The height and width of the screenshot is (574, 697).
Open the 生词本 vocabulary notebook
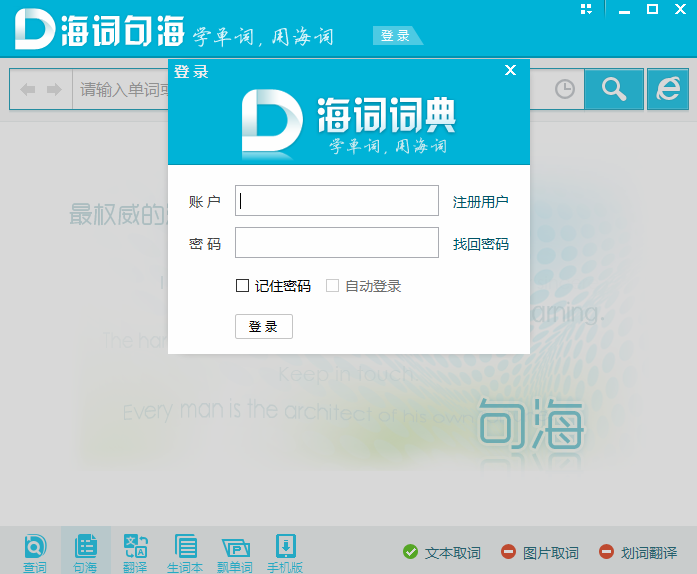(x=185, y=553)
